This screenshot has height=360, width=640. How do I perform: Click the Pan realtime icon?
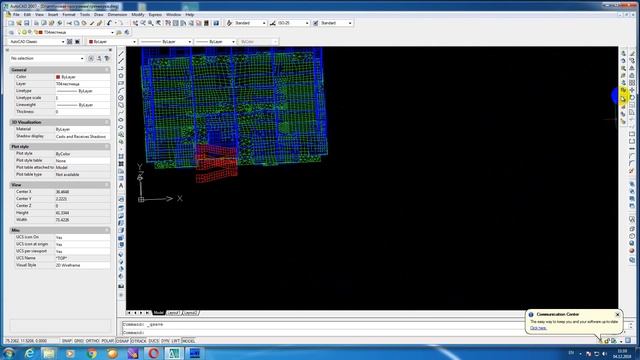[x=135, y=23]
